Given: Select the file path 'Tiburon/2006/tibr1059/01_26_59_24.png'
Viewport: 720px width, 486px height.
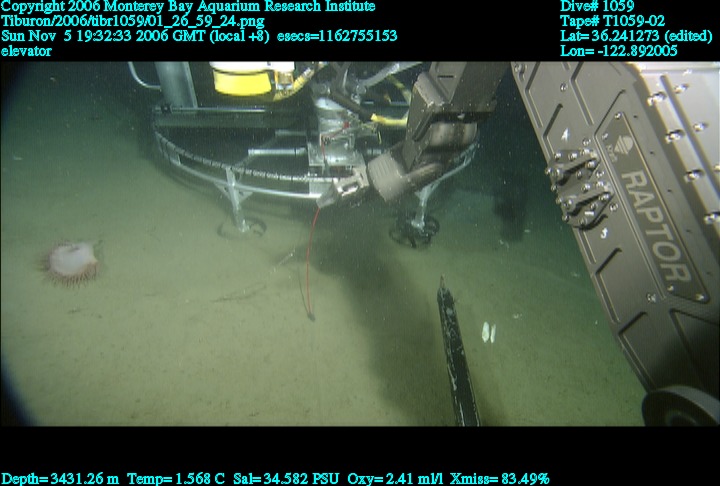Looking at the screenshot, I should [133, 21].
